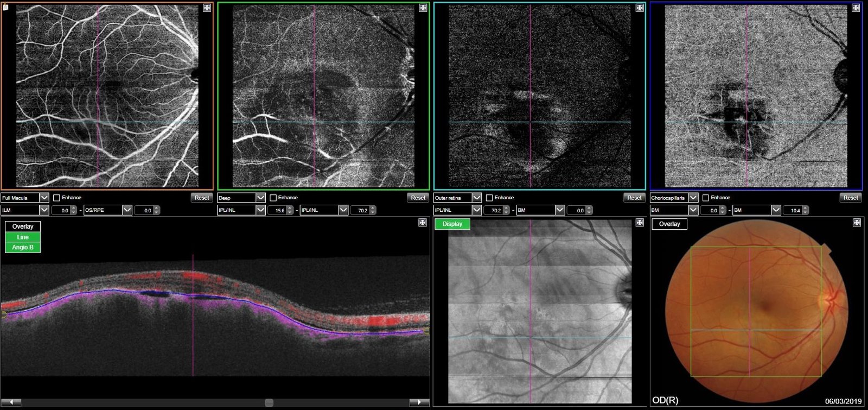Toggle the Angio B overlay option
868x410 pixels.
23,247
